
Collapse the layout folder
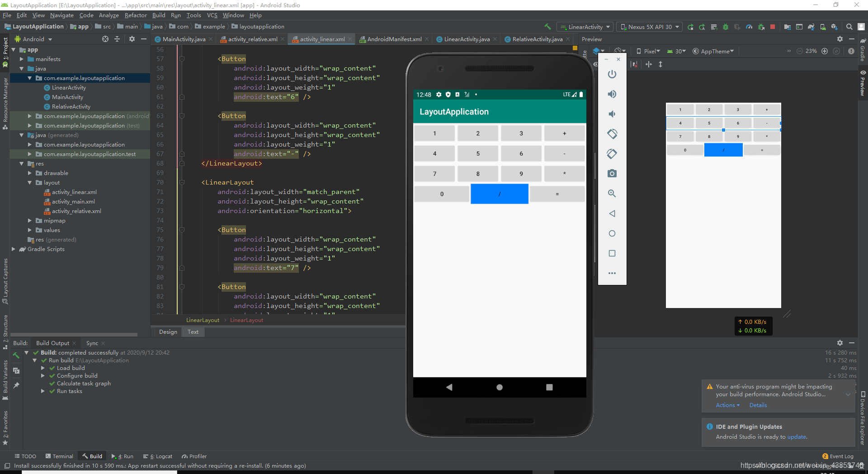click(x=30, y=183)
